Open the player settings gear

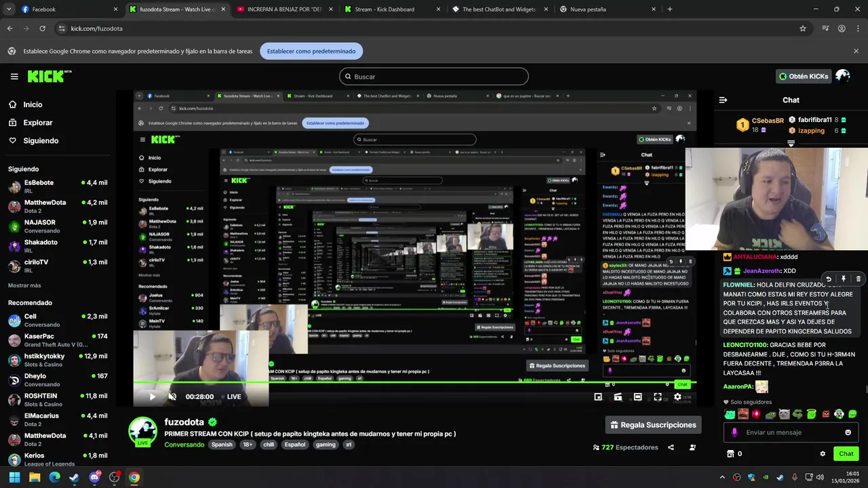coord(677,396)
